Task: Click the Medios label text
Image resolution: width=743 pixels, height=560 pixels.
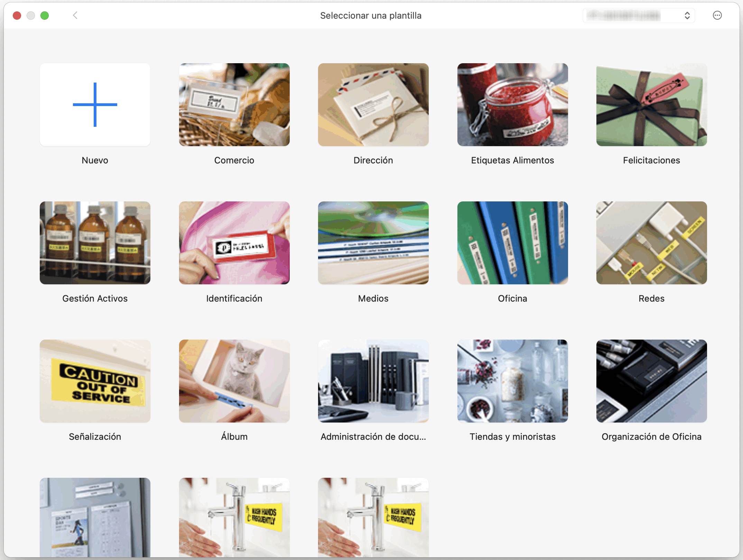Action: tap(373, 298)
